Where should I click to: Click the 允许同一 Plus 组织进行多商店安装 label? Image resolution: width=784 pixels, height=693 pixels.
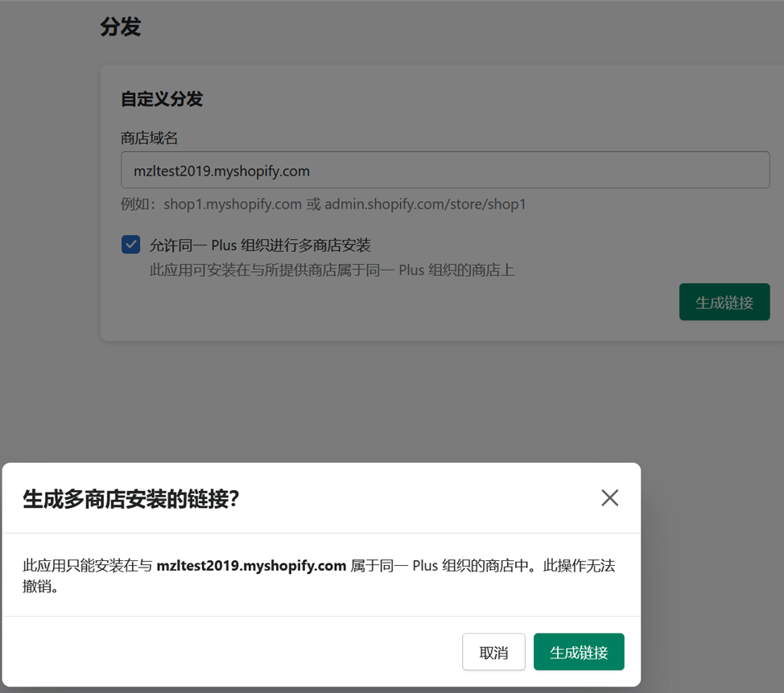tap(260, 245)
